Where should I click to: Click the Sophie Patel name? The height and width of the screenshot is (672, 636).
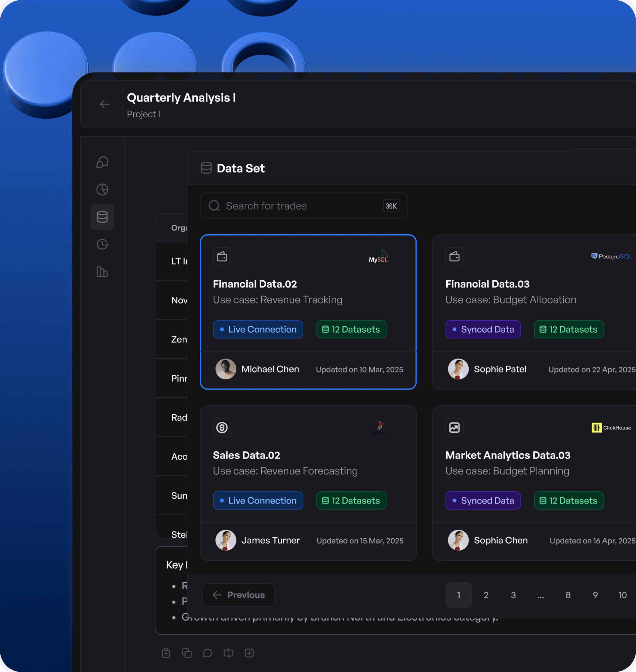coord(500,369)
